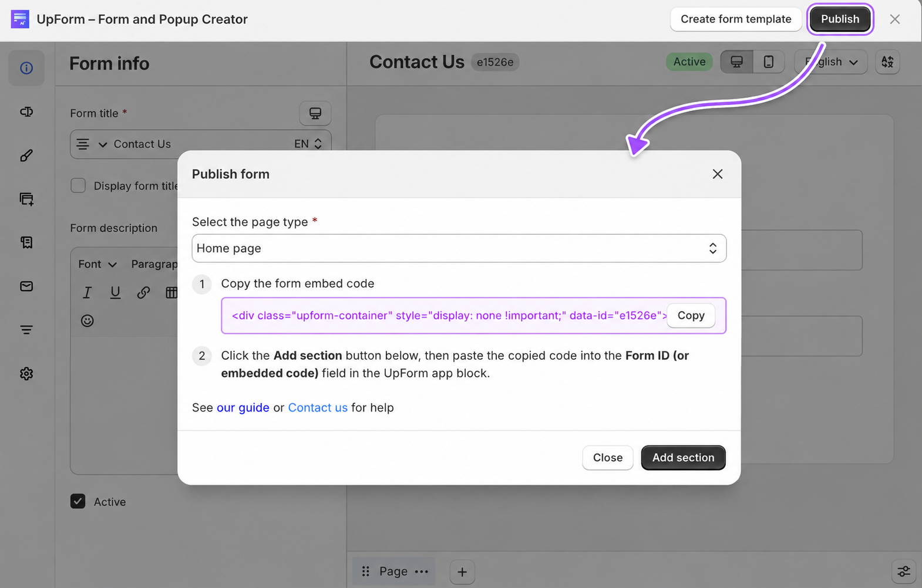The width and height of the screenshot is (922, 588).
Task: Expand the alignment chevron in title field
Action: [103, 144]
